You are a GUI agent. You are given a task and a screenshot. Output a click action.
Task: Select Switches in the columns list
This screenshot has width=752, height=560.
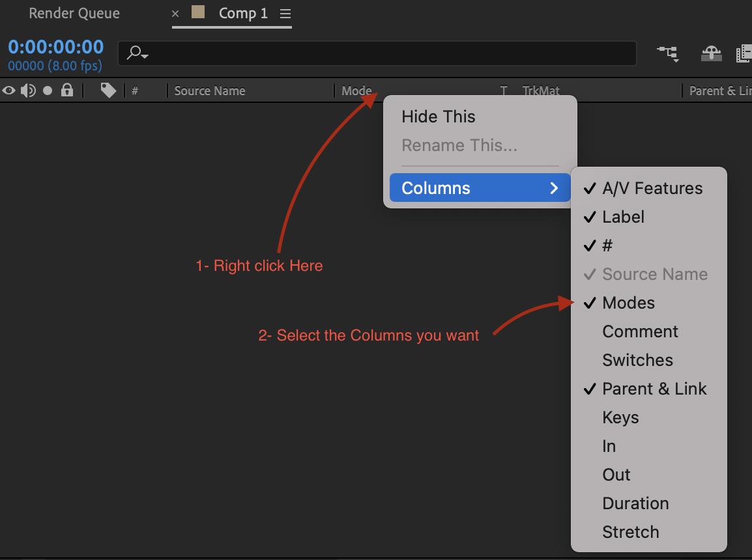click(637, 360)
